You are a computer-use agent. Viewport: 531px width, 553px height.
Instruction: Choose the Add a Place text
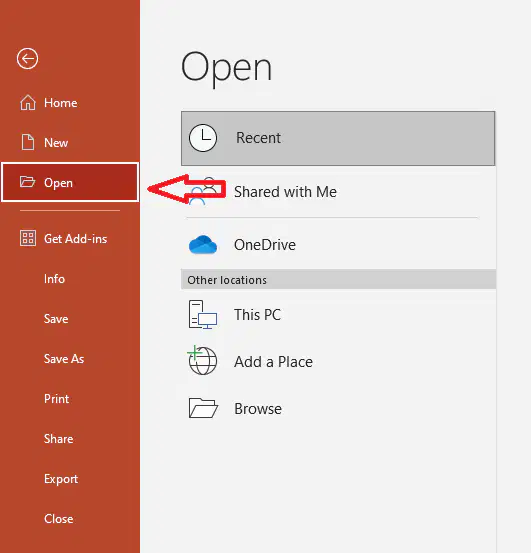(273, 362)
